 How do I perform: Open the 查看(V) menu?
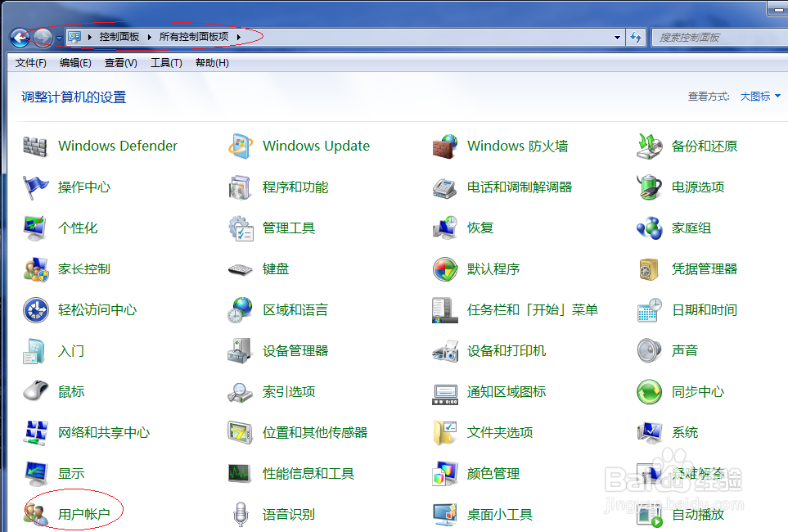(x=120, y=63)
